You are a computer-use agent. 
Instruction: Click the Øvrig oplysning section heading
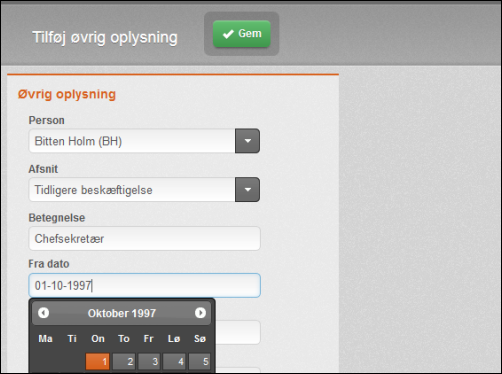pos(67,94)
